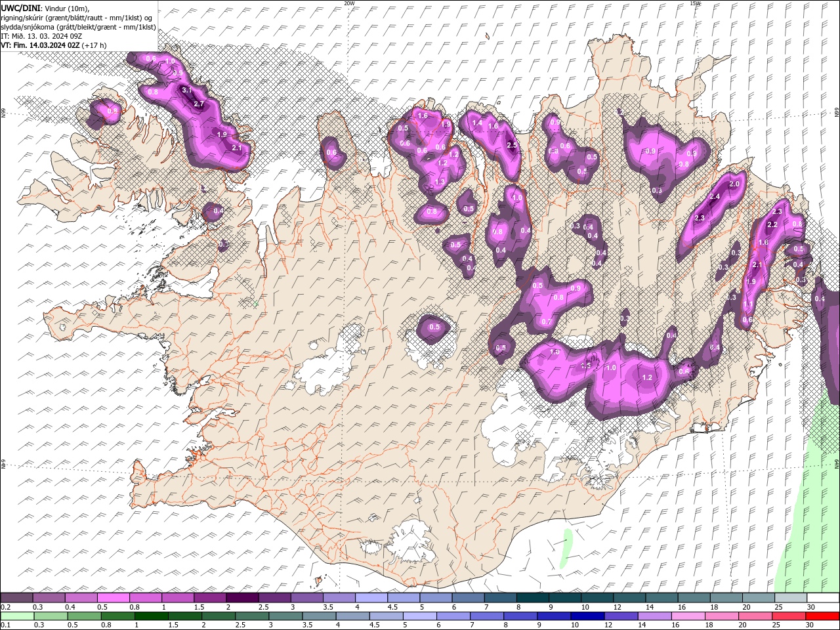Pick light gray top swatch between 25 and 30
The image size is (840, 630).
tap(789, 598)
